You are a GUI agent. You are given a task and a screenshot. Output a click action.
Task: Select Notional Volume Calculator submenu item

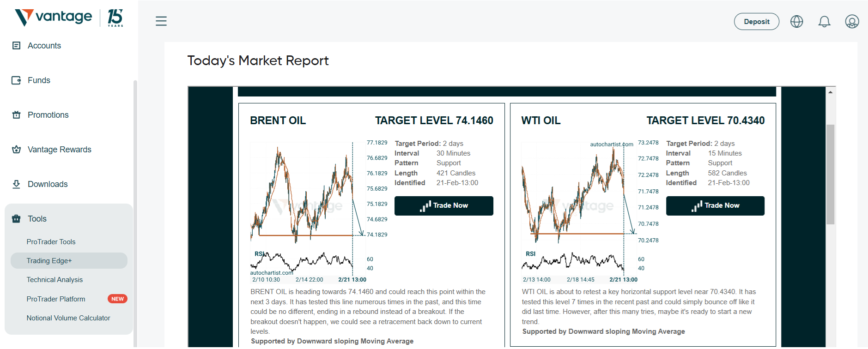coord(68,318)
